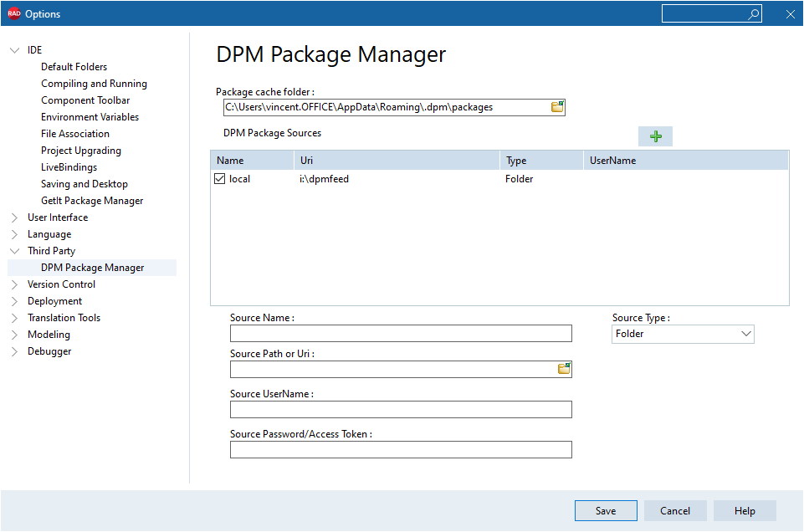The width and height of the screenshot is (804, 532).
Task: Click the Save button
Action: (x=606, y=511)
